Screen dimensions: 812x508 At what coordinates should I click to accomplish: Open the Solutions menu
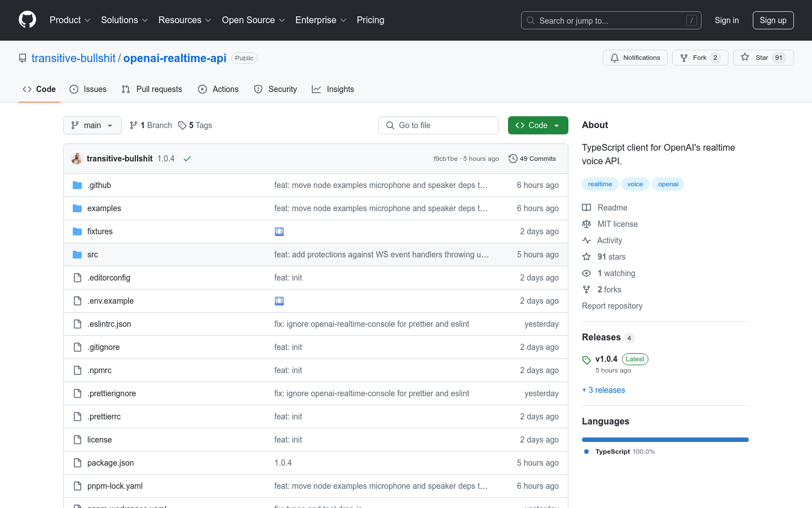click(125, 20)
